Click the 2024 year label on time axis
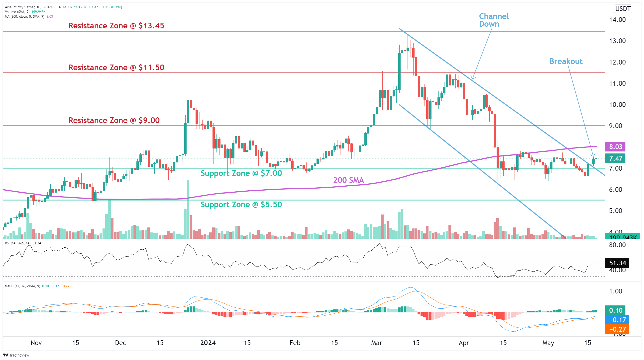The width and height of the screenshot is (644, 360). point(208,343)
